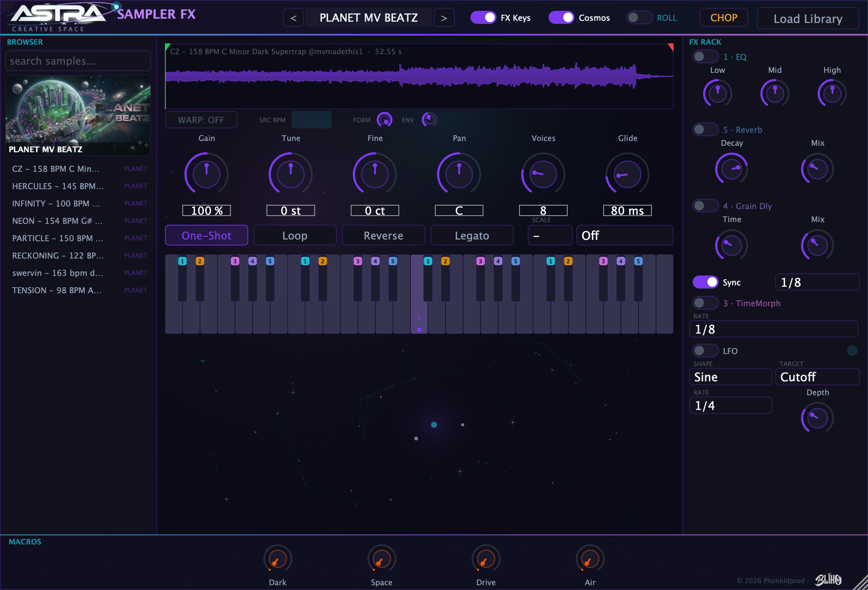Click the LFO Depth knob
This screenshot has height=590, width=868.
coord(818,418)
